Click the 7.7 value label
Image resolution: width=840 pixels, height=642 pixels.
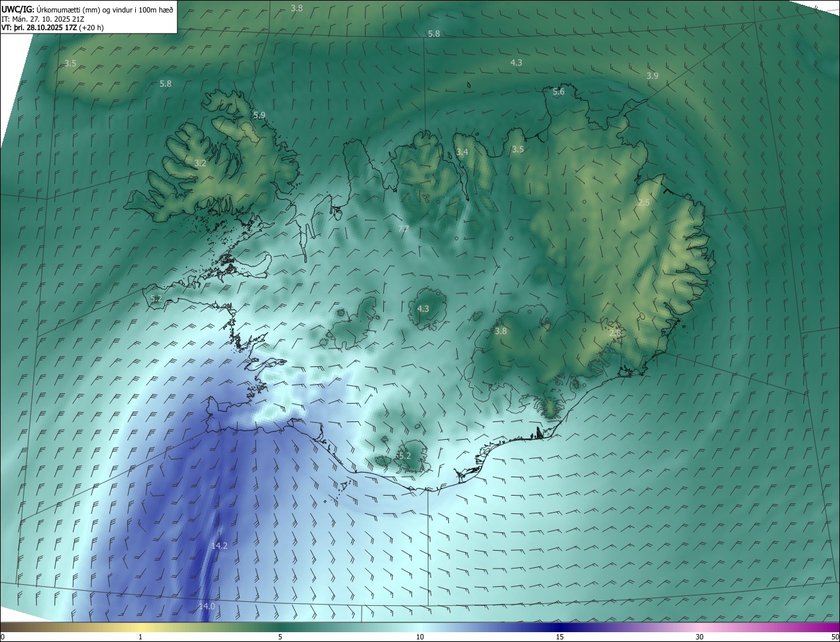tap(404, 228)
